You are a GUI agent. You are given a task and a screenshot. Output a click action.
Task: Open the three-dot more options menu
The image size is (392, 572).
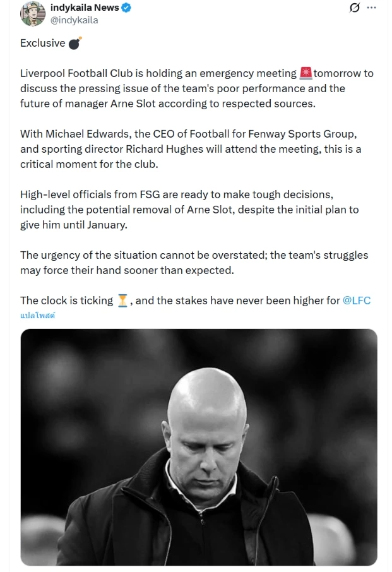pos(372,8)
